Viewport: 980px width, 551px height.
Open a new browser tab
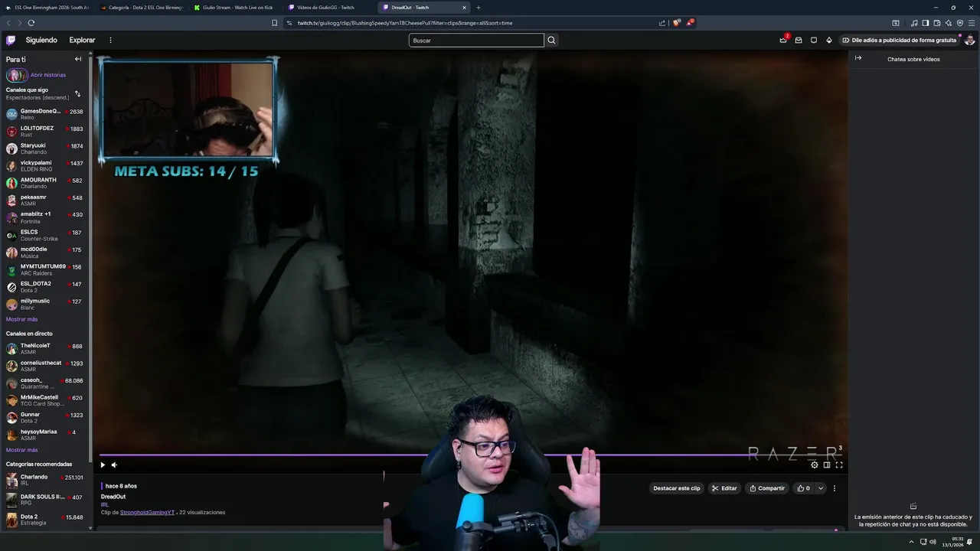(x=479, y=8)
